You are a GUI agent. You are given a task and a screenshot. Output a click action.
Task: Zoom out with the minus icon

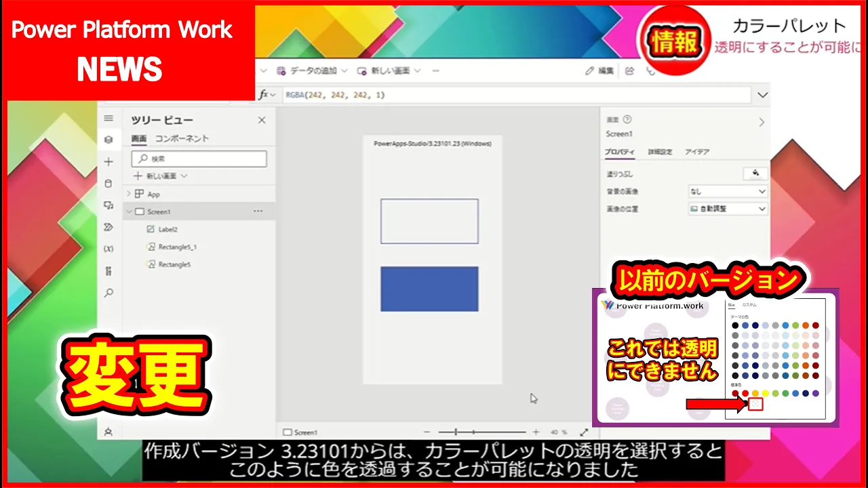(427, 432)
